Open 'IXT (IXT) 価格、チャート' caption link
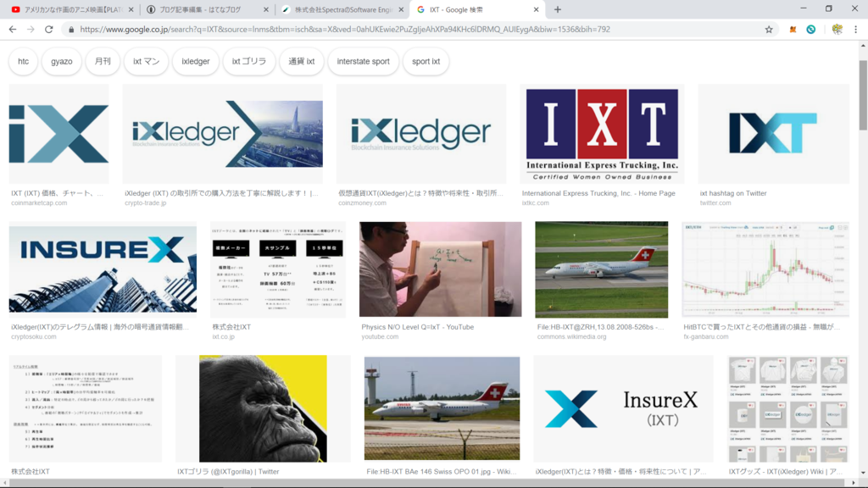The width and height of the screenshot is (868, 488). click(57, 193)
